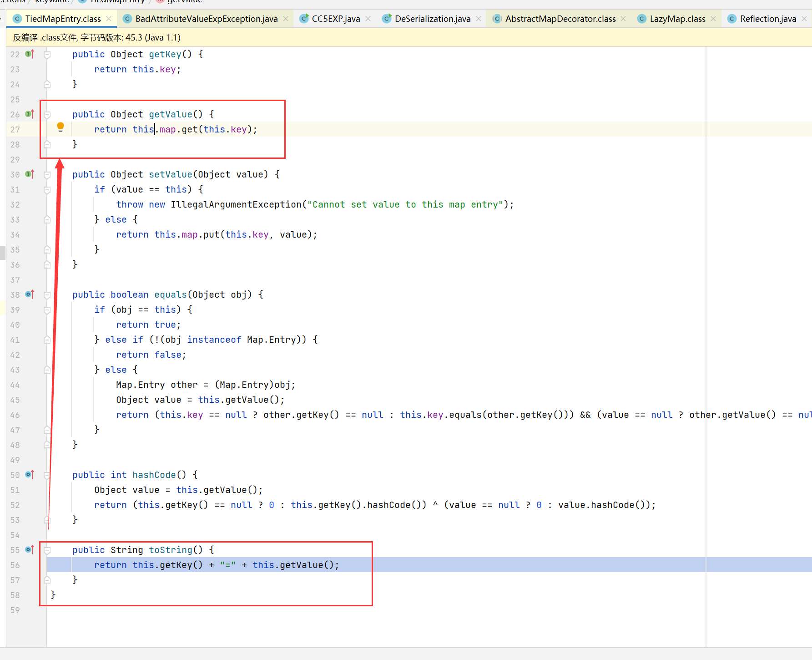Click the yellow intention lightbulb on line 27
This screenshot has width=812, height=660.
61,127
